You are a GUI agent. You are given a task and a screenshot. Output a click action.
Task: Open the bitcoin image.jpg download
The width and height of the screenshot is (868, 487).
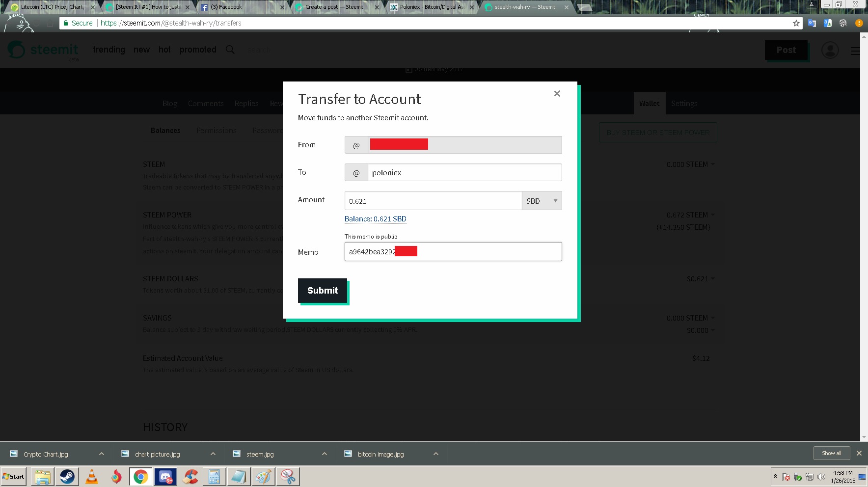click(x=380, y=454)
